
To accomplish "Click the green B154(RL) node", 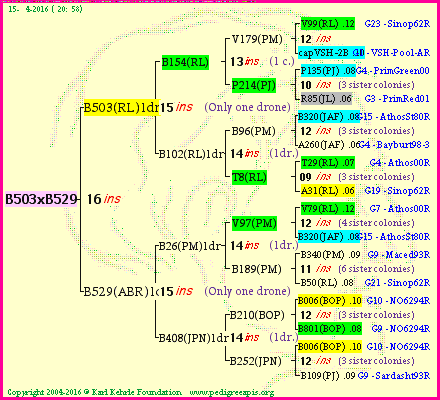I will (x=185, y=62).
